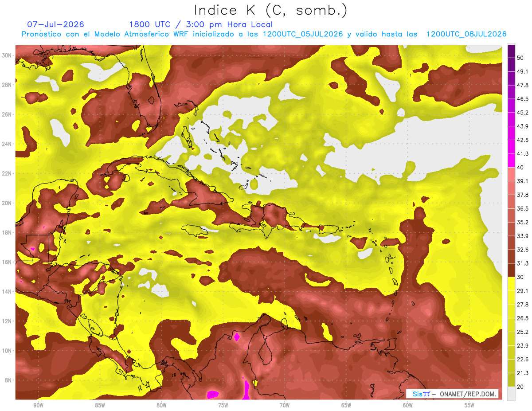Click the time text "1800 UTC / 3:00 pm Hora Local"
This screenshot has width=532, height=411.
coord(201,24)
